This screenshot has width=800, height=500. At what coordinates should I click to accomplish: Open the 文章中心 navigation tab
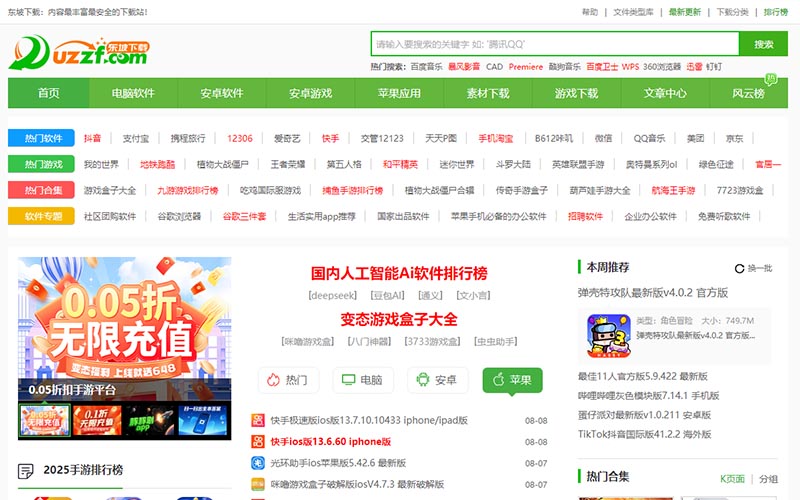[x=665, y=93]
